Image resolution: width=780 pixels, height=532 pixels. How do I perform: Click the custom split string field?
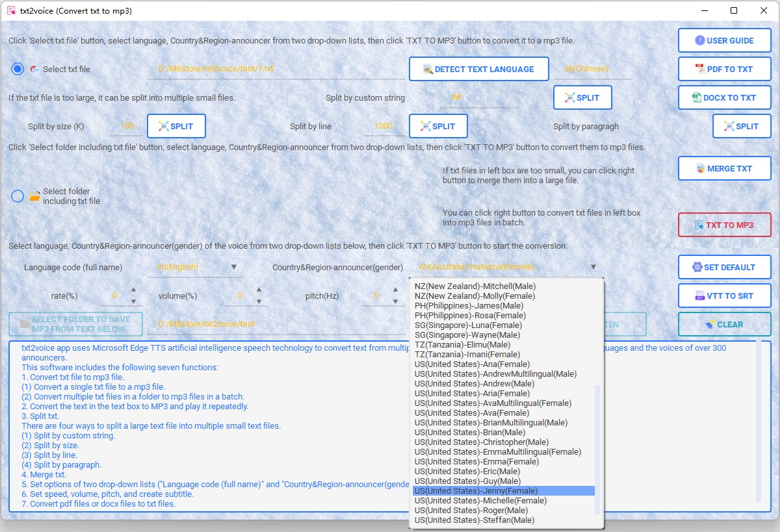(x=479, y=97)
